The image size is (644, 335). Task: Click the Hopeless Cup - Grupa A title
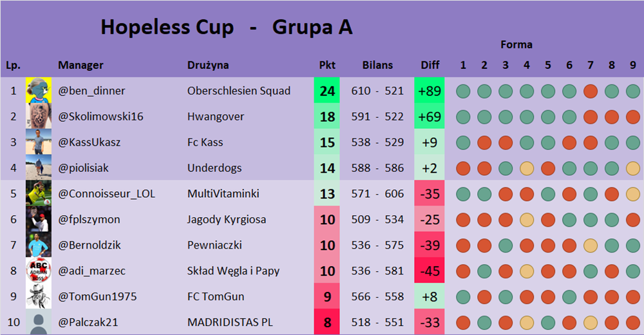(227, 28)
